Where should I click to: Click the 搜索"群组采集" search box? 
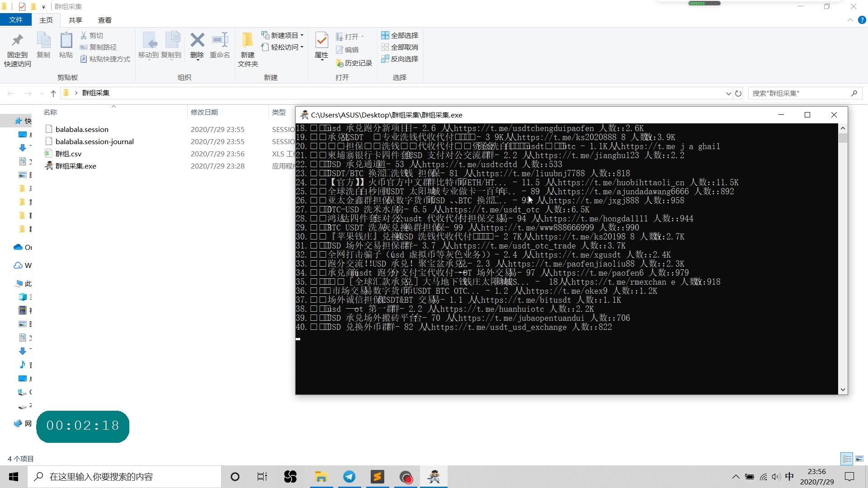(x=805, y=93)
